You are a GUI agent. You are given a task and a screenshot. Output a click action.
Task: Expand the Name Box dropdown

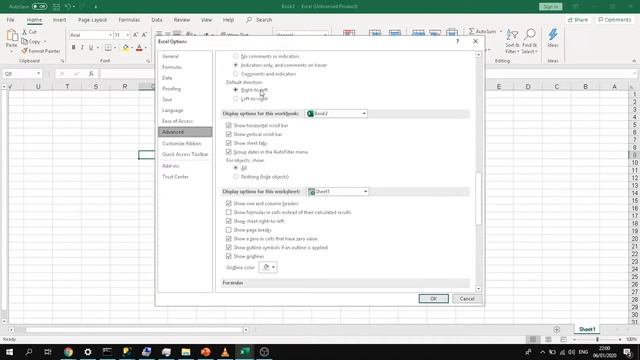pyautogui.click(x=38, y=73)
